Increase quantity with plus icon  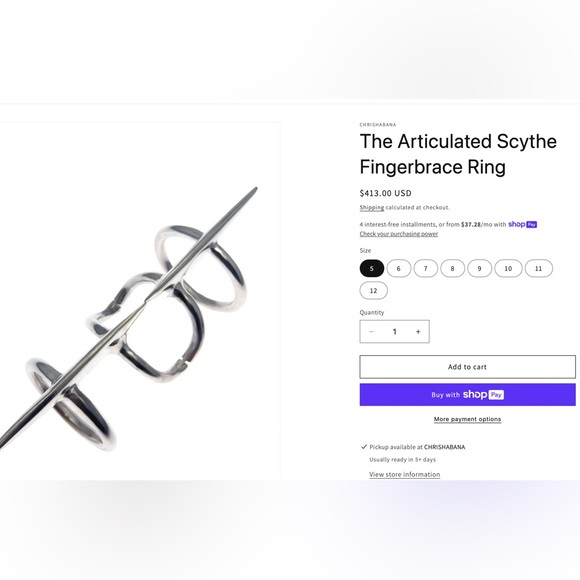click(x=418, y=331)
